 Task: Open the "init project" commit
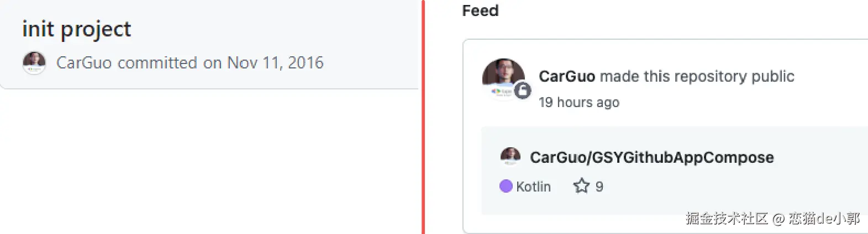[x=76, y=29]
